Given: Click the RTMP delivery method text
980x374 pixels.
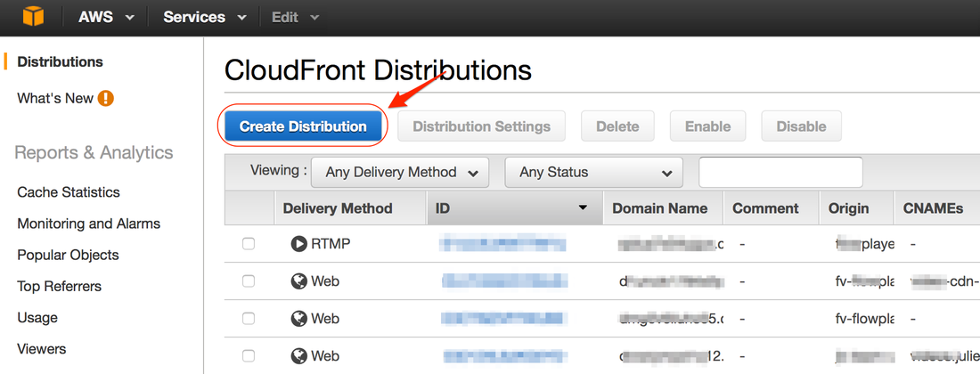Looking at the screenshot, I should pos(330,243).
